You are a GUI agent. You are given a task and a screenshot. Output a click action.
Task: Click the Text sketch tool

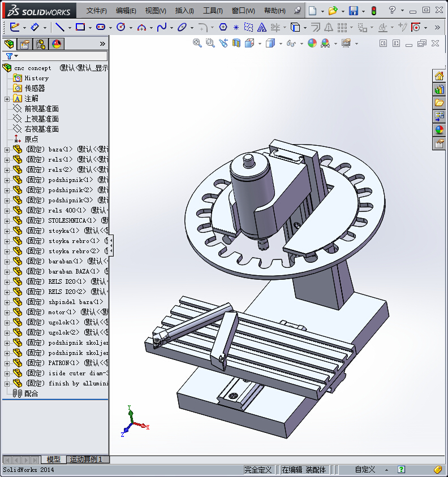[x=261, y=28]
